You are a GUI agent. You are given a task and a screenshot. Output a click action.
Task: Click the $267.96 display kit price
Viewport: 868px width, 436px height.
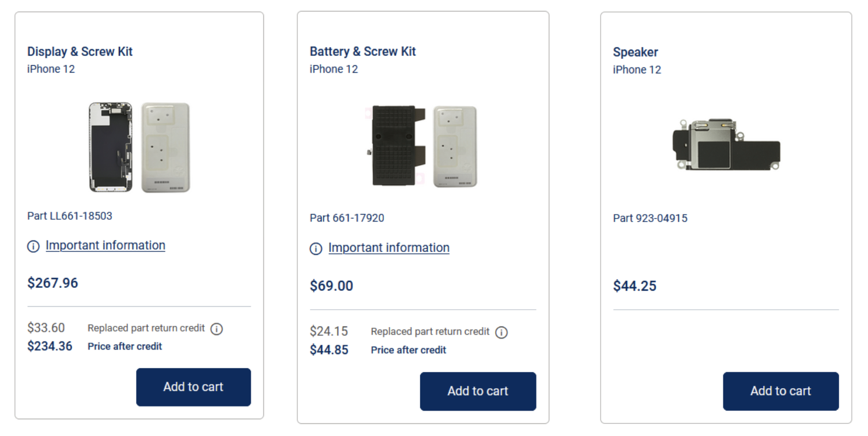pyautogui.click(x=52, y=283)
